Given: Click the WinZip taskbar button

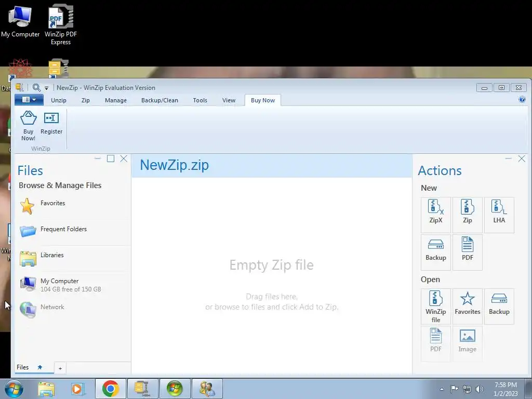Looking at the screenshot, I should (x=142, y=389).
